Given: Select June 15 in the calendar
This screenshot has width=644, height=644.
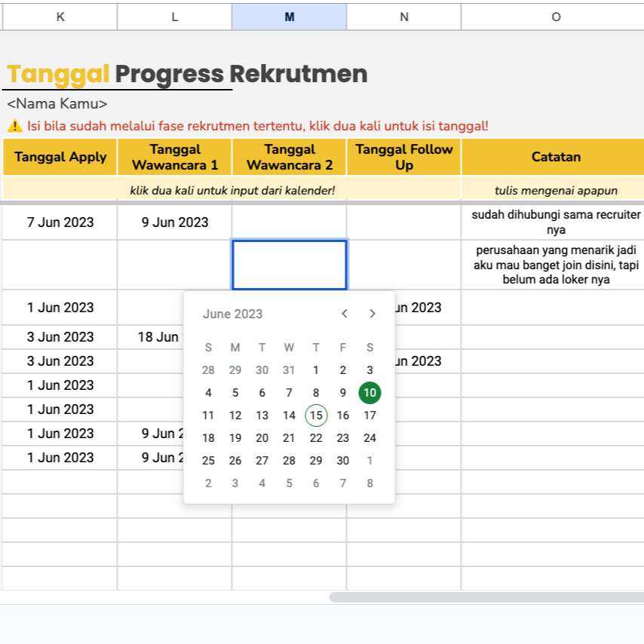Looking at the screenshot, I should (x=316, y=416).
